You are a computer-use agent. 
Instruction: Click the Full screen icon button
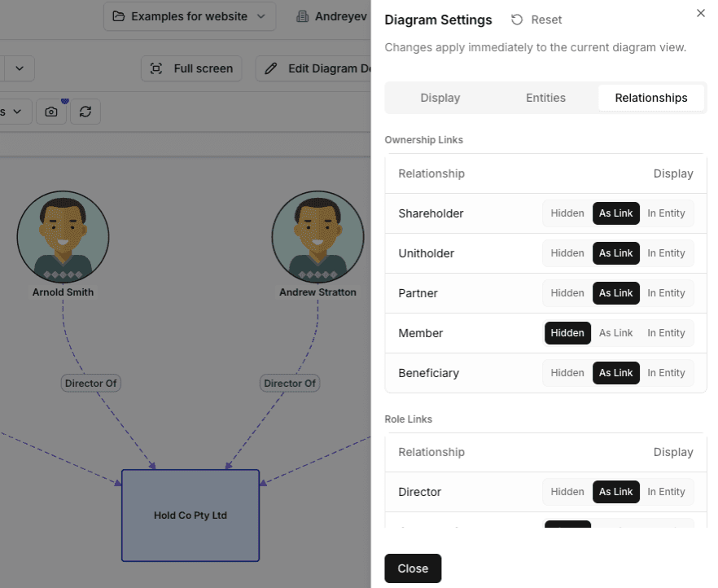(x=156, y=68)
